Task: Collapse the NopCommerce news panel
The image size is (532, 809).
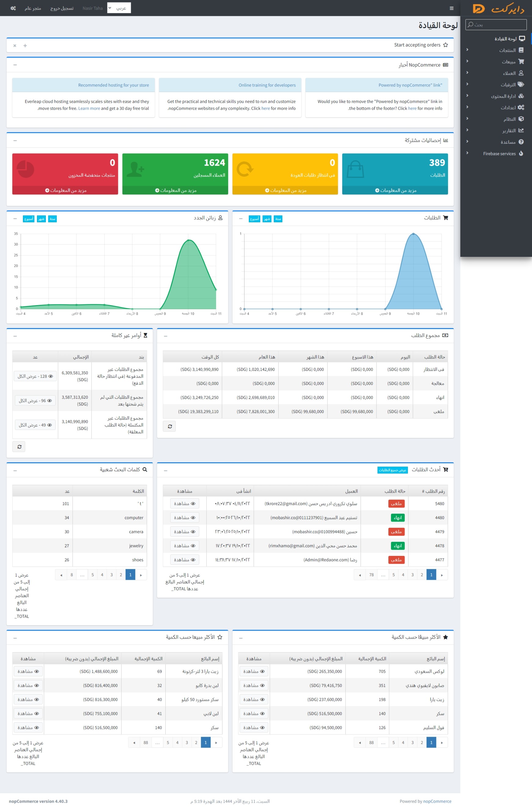Action: pos(15,65)
